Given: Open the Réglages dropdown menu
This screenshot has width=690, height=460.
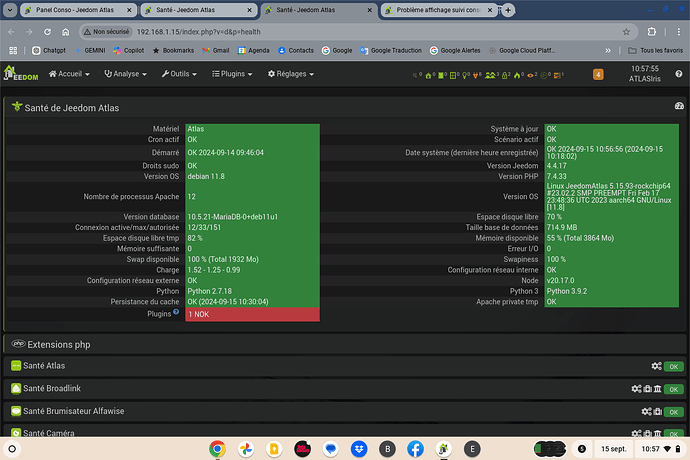Looking at the screenshot, I should click(291, 74).
